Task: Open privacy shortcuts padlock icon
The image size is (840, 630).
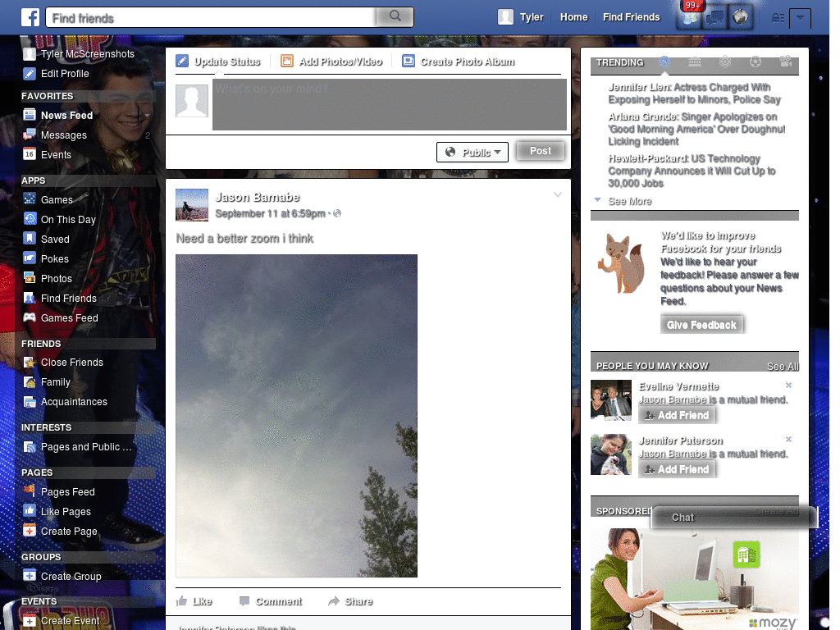Action: click(778, 17)
